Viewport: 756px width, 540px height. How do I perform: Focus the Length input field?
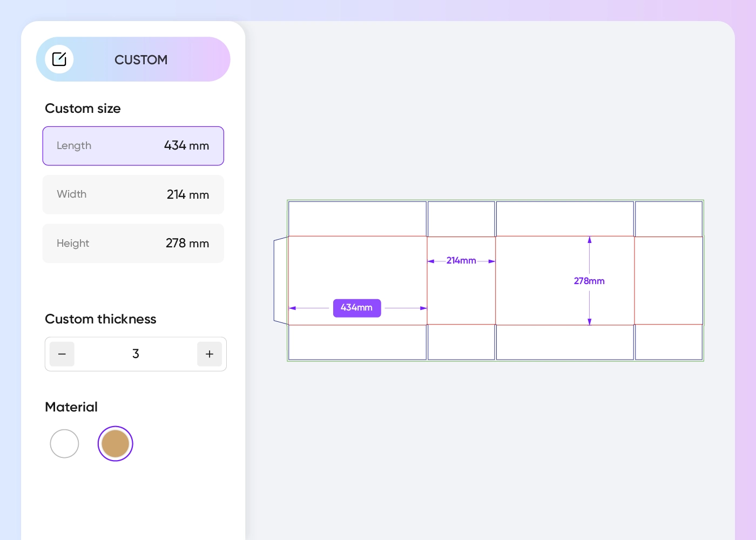[x=133, y=146]
